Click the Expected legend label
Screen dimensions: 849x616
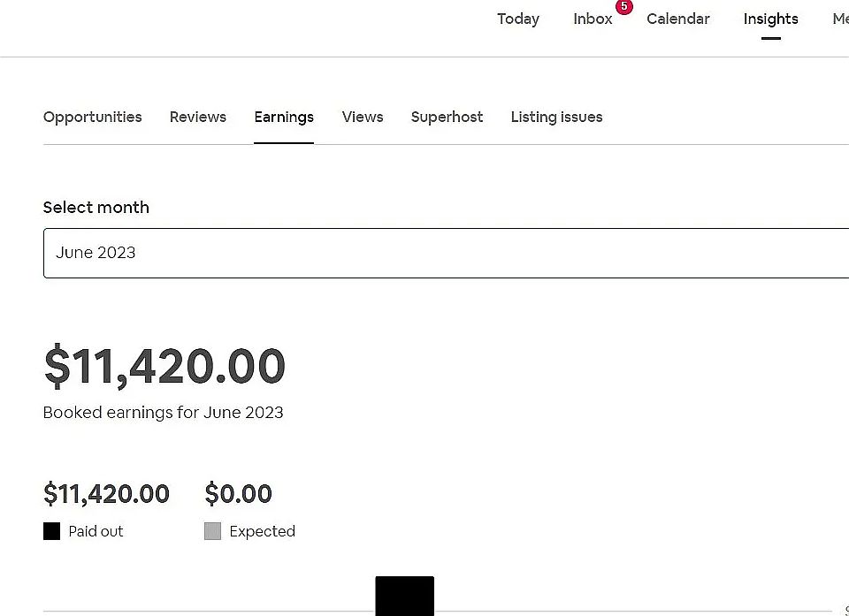click(x=262, y=531)
